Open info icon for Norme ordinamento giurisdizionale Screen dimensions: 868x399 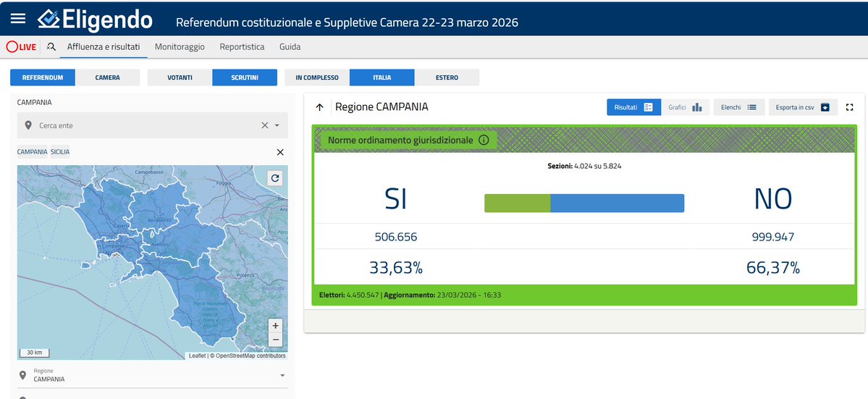[x=484, y=140]
